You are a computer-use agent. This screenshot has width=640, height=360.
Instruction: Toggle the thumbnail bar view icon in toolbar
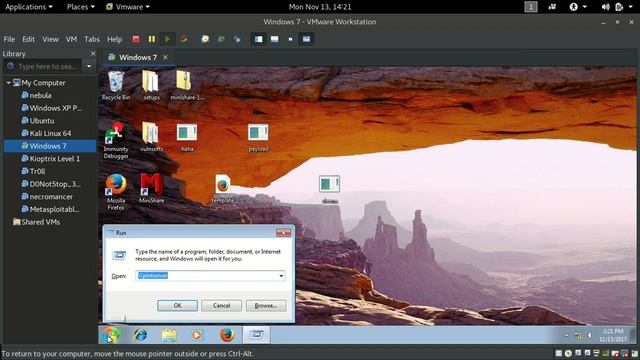274,39
